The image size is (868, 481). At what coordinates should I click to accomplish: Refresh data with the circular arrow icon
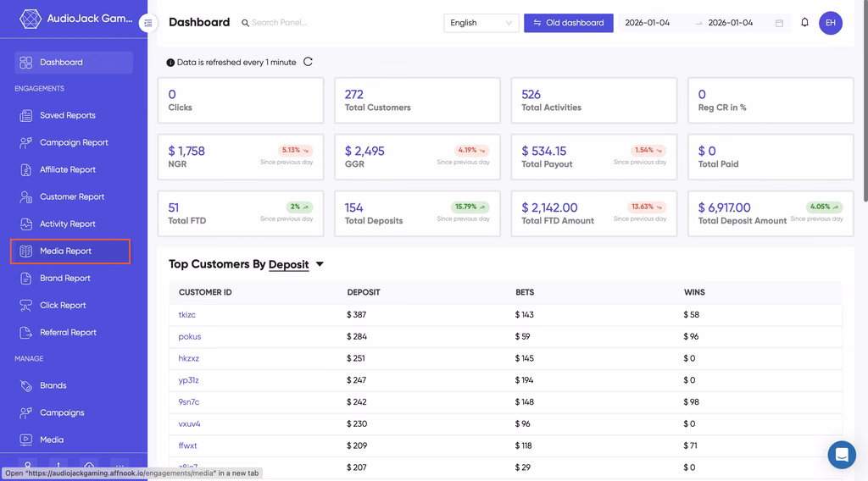pos(308,62)
